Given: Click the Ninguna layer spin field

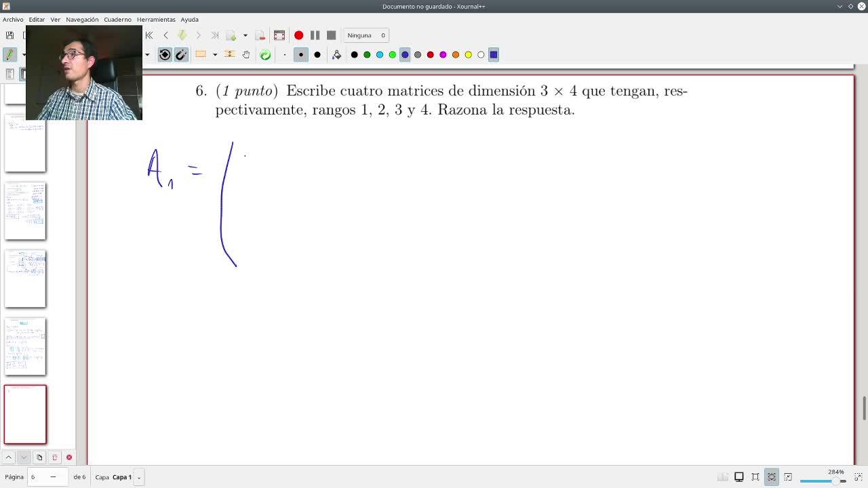Looking at the screenshot, I should pos(366,35).
